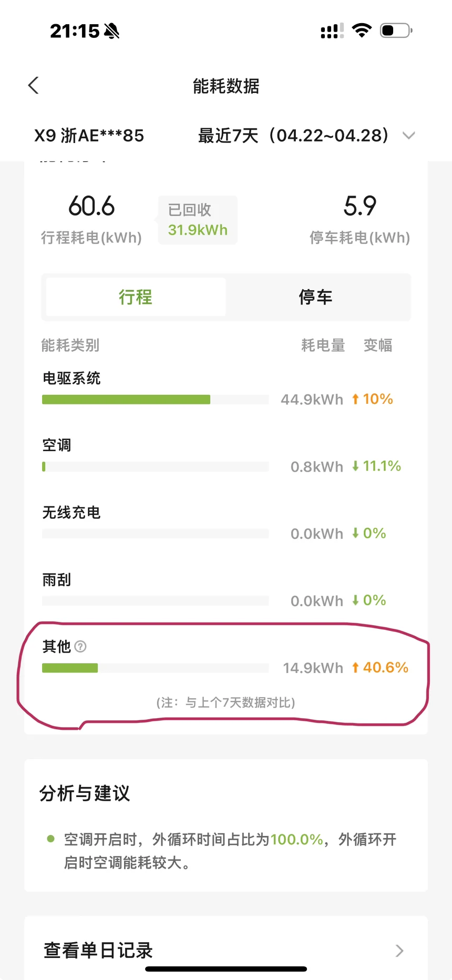Viewport: 452px width, 980px height.
Task: Open 查看单日记录 chevron arrow
Action: point(399,951)
